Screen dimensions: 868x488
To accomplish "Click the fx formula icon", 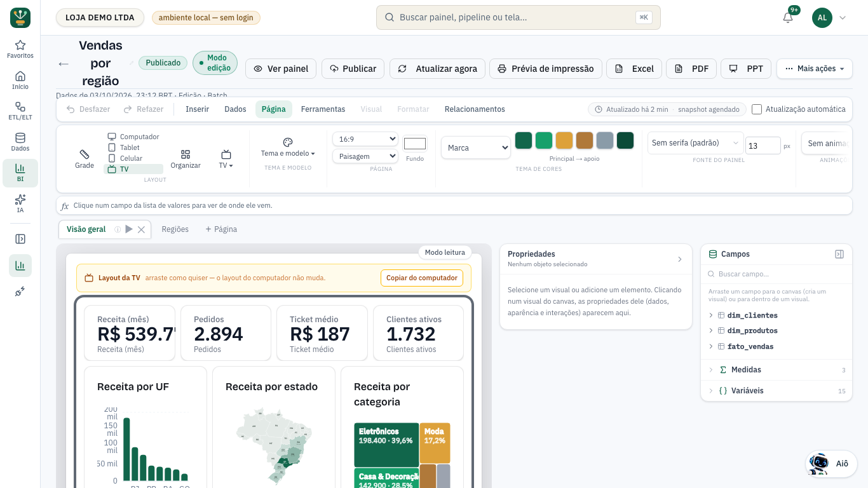I will pyautogui.click(x=65, y=206).
